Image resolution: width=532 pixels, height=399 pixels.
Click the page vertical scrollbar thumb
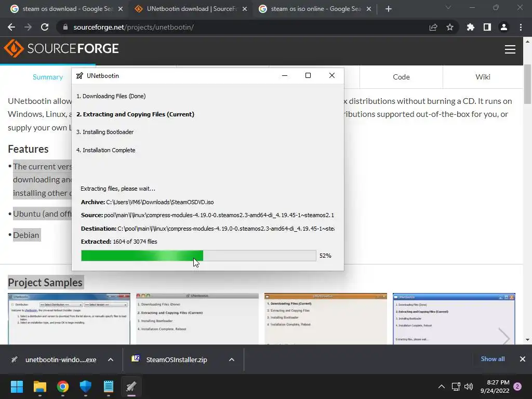pos(527,84)
